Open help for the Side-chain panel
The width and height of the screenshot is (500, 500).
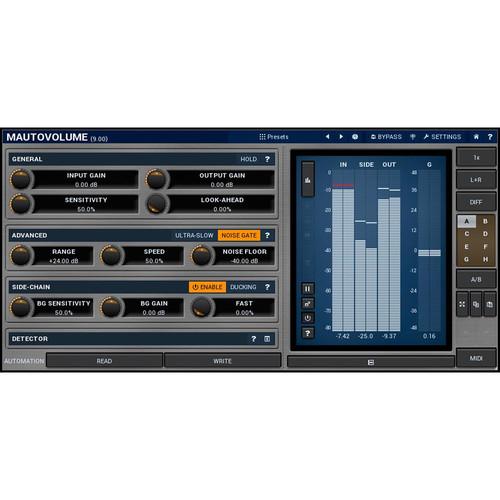coord(267,287)
